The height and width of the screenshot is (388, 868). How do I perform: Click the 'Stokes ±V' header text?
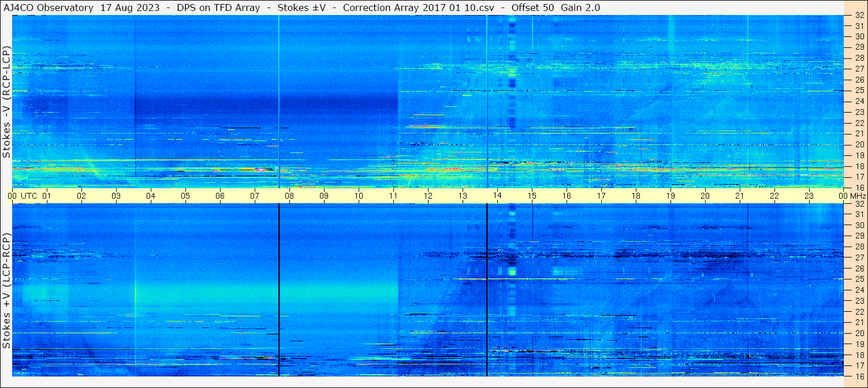(x=301, y=8)
